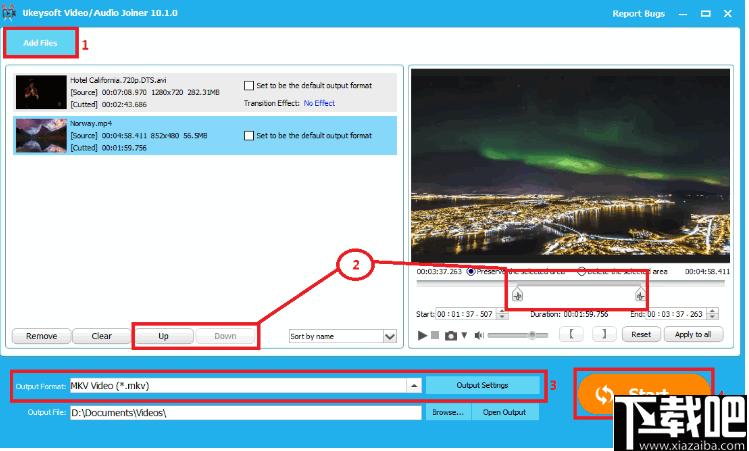The width and height of the screenshot is (749, 451).
Task: Stop the video playback
Action: coord(435,335)
